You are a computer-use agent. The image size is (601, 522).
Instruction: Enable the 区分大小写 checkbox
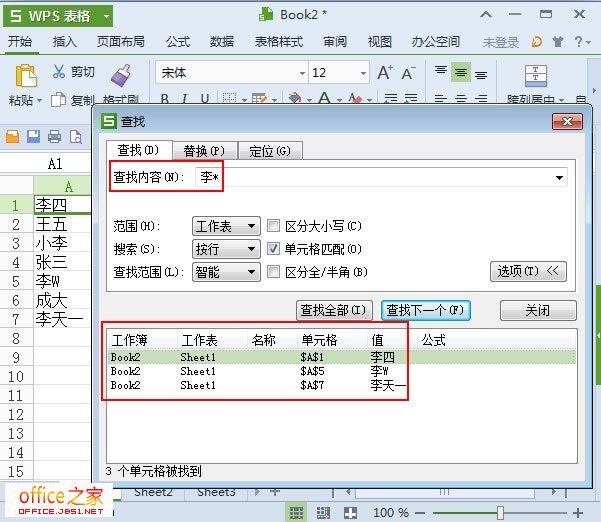[274, 227]
